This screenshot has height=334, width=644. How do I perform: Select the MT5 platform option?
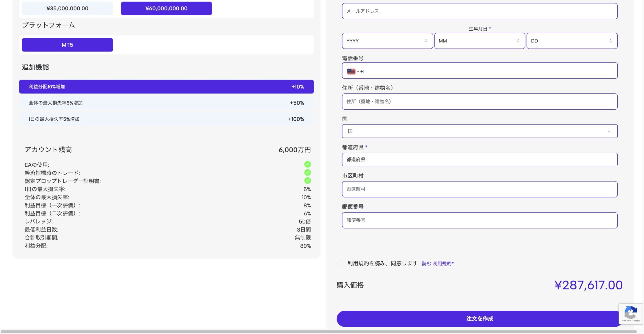[67, 45]
